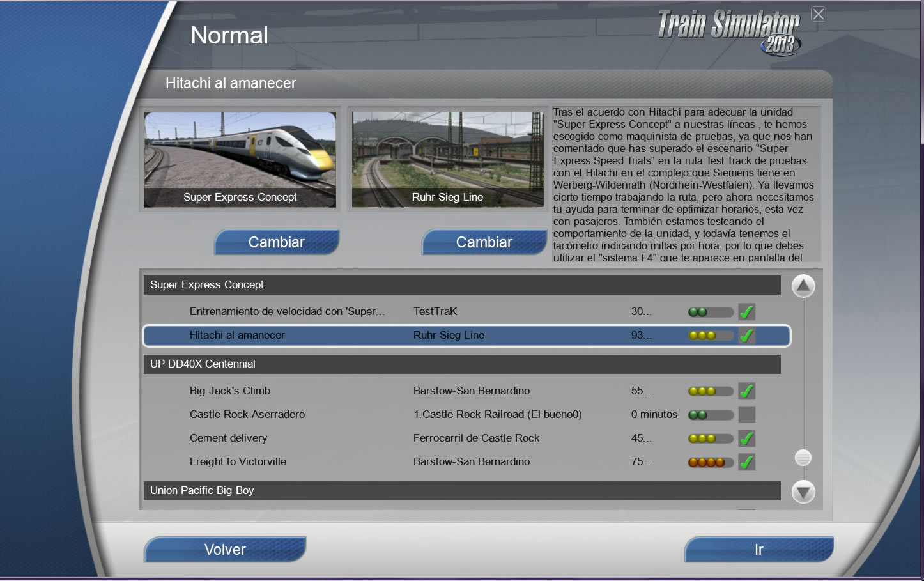The width and height of the screenshot is (924, 581).
Task: Expand the Union Pacific Big Boy group
Action: click(461, 491)
